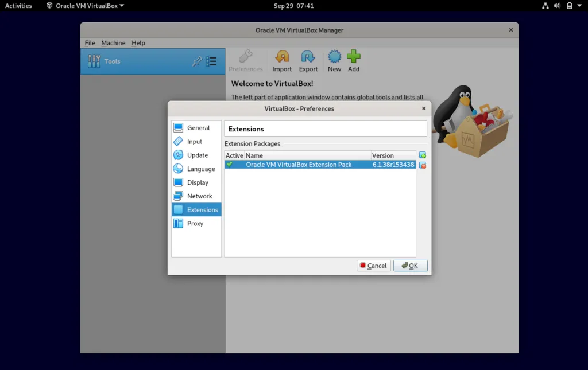The image size is (588, 370).
Task: Confirm preferences with OK button
Action: (x=410, y=266)
